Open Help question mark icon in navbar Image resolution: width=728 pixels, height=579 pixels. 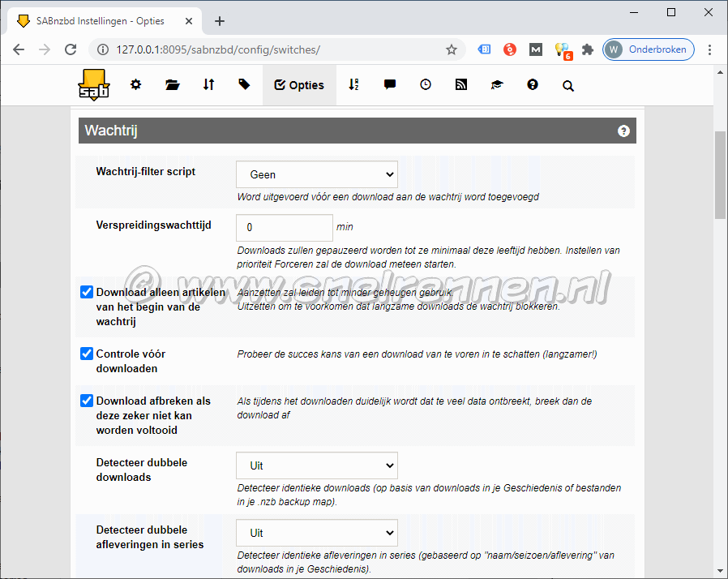[533, 84]
